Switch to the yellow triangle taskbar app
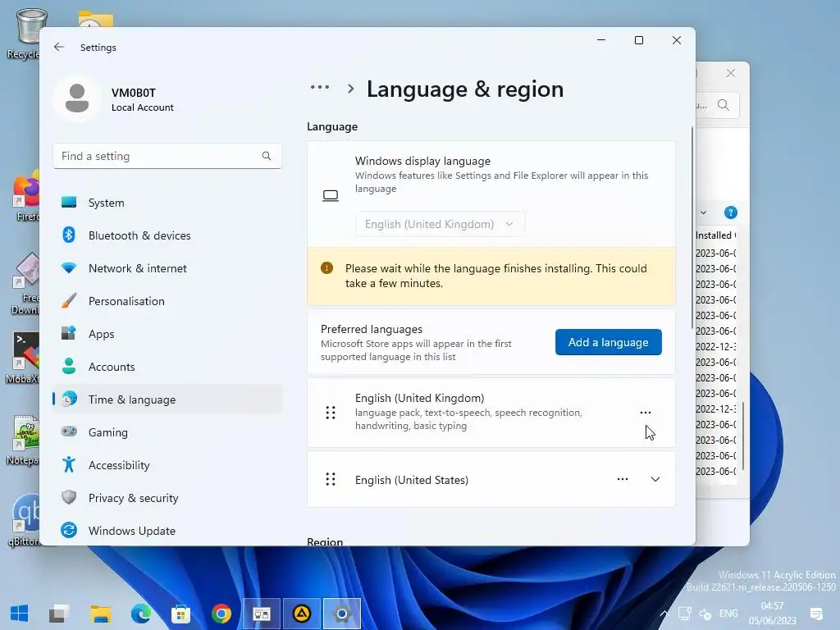 coord(302,614)
